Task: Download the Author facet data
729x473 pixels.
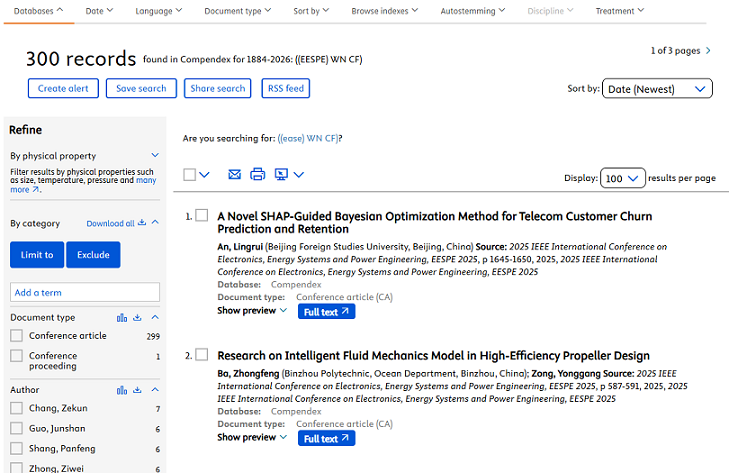Action: 137,390
